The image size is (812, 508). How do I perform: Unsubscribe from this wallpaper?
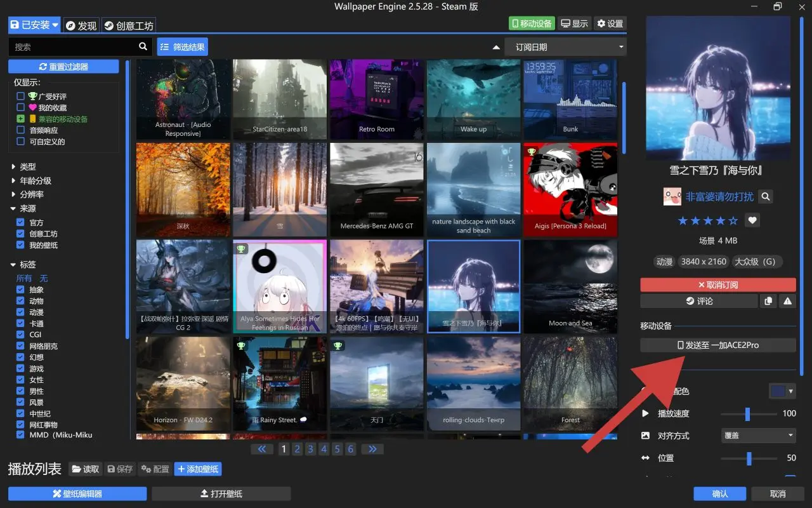(x=718, y=284)
